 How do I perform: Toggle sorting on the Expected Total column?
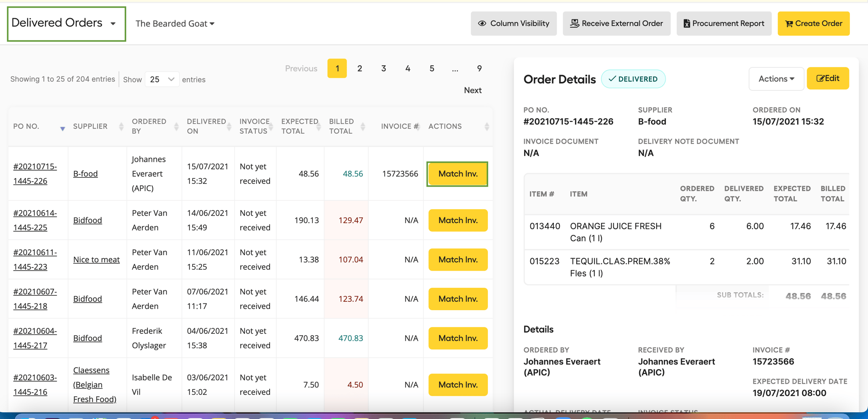(319, 126)
